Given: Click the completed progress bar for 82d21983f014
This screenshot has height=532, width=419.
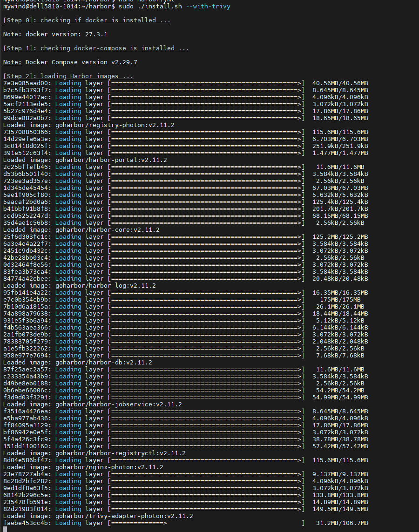Looking at the screenshot, I should pos(206,509).
